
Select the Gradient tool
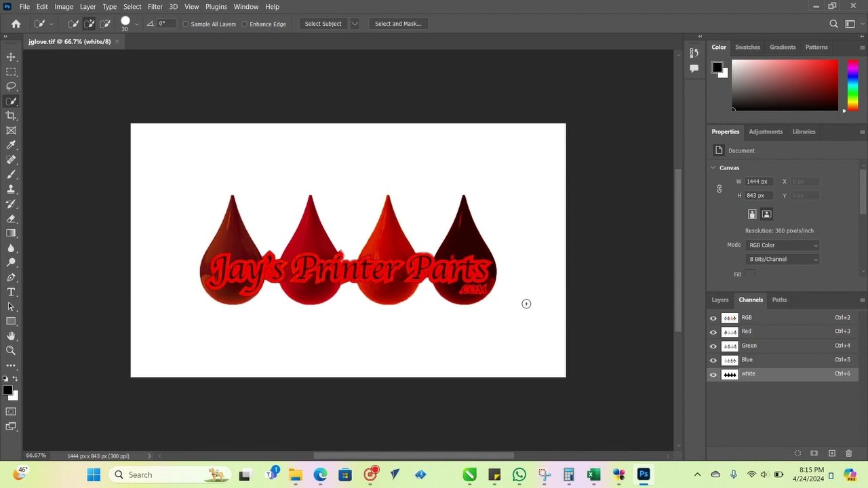11,233
